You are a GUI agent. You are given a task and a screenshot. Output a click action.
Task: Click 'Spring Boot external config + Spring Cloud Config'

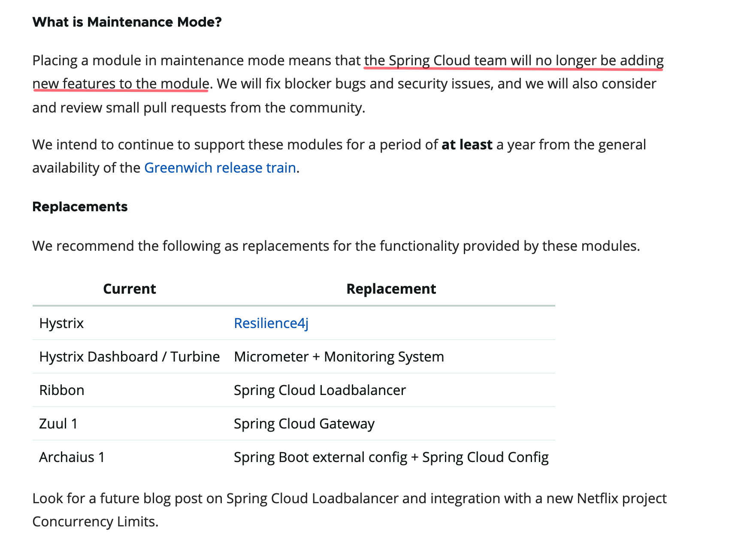coord(391,457)
